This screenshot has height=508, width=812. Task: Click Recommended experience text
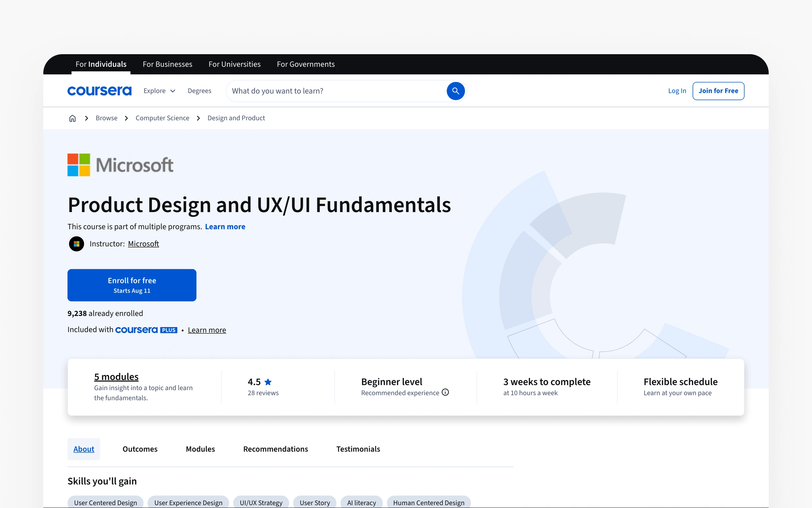click(400, 393)
